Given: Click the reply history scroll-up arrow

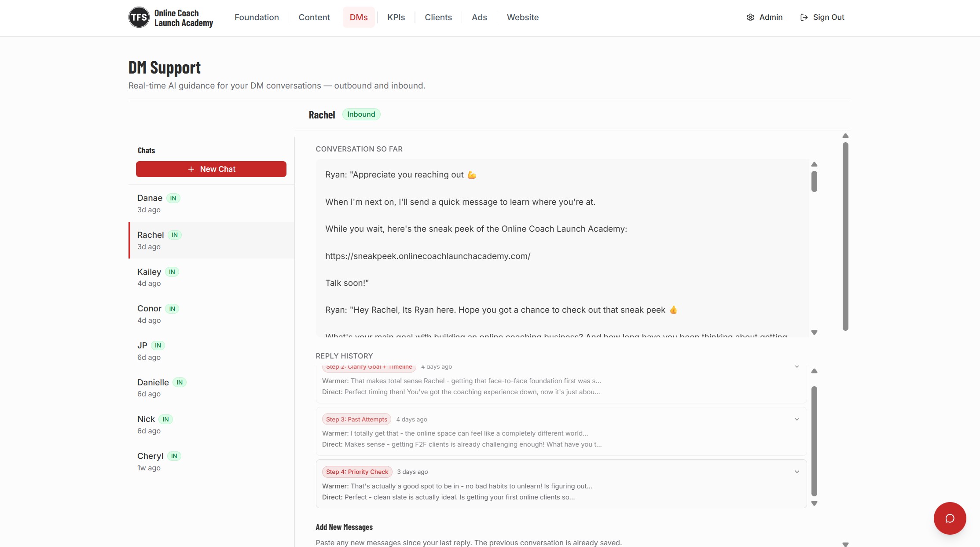Looking at the screenshot, I should click(x=814, y=371).
